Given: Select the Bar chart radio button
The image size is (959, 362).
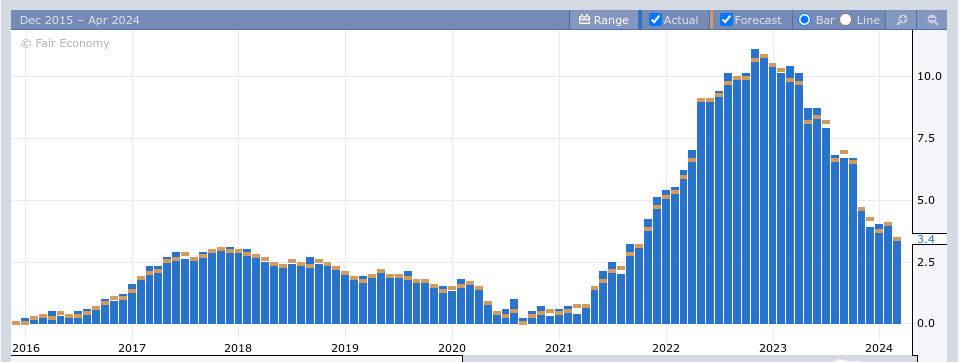Looking at the screenshot, I should coord(805,20).
